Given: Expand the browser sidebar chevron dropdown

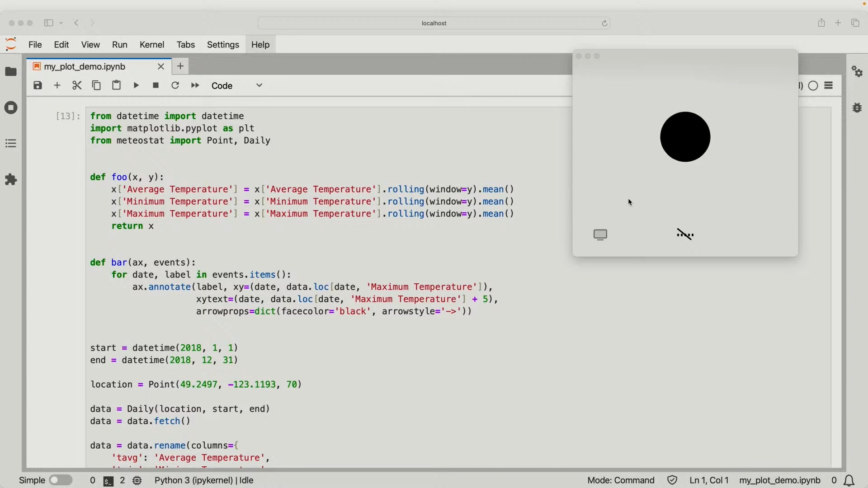Looking at the screenshot, I should click(62, 23).
